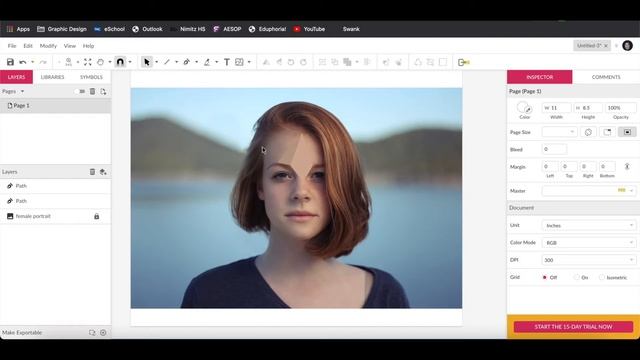Delete the page with the Pages trash icon
The height and width of the screenshot is (360, 640).
(93, 91)
